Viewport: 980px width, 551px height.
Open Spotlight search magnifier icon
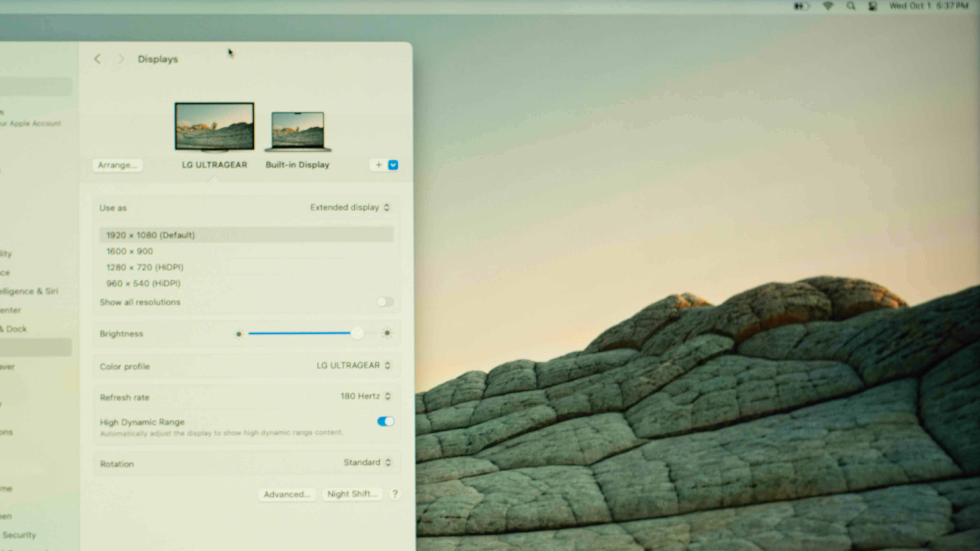(x=851, y=6)
